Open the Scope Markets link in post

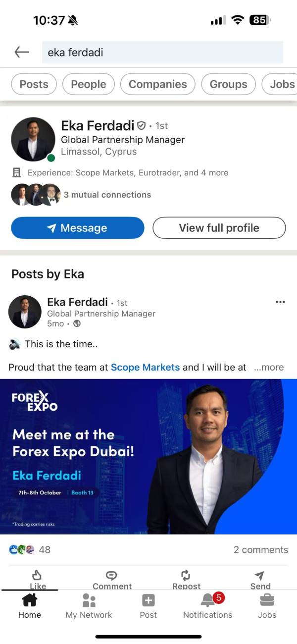(x=145, y=368)
